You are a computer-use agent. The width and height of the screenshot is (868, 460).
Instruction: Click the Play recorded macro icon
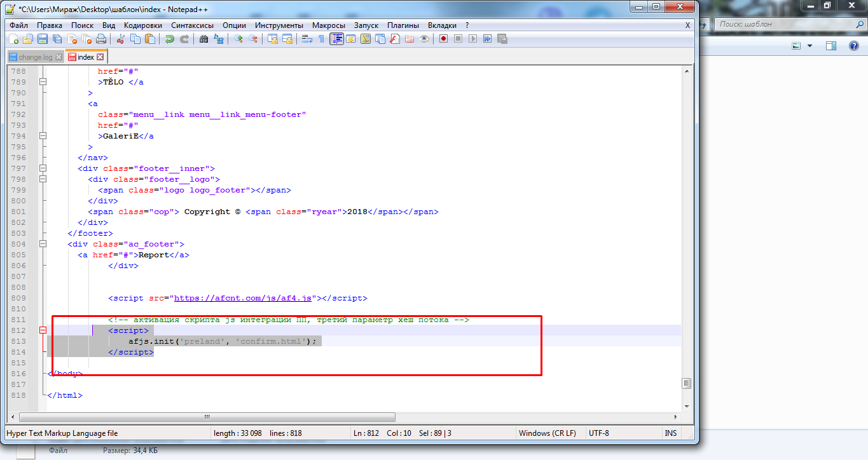472,39
